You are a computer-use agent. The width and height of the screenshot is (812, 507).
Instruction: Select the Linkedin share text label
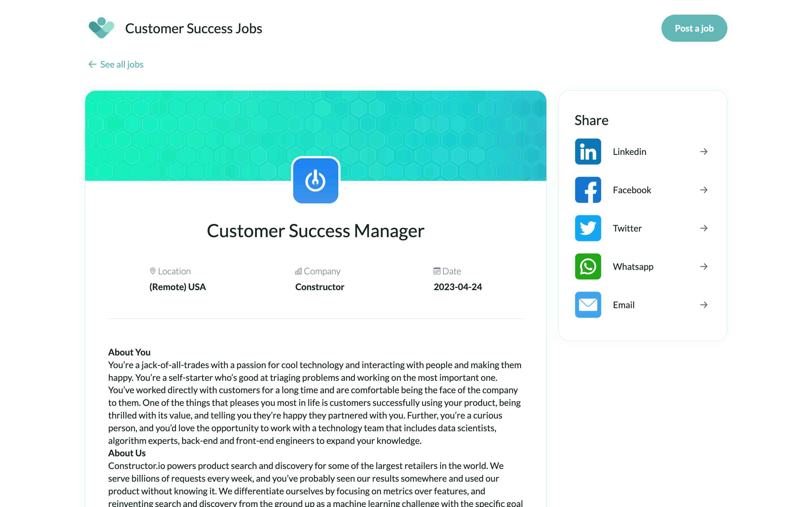coord(630,152)
